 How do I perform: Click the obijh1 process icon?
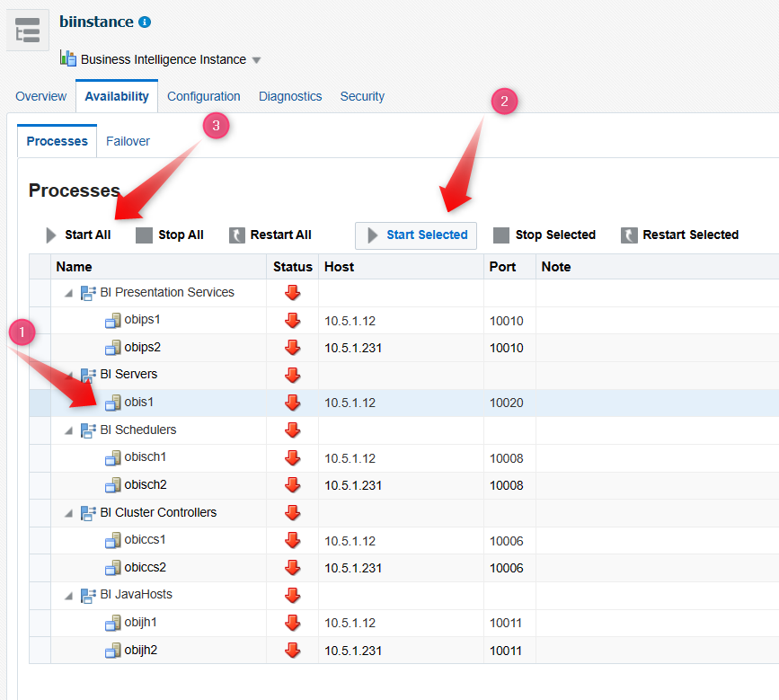[113, 623]
